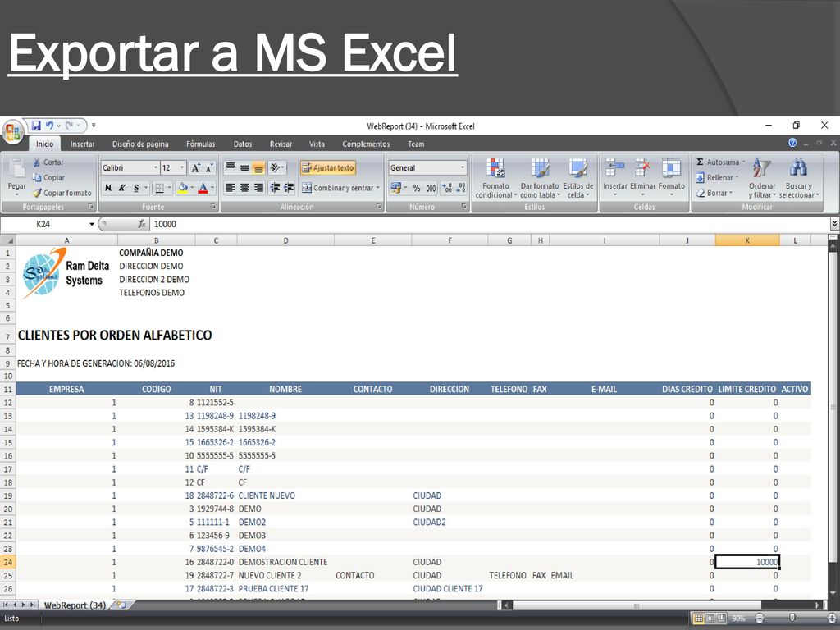Toggle italic (K) formatting

point(122,188)
